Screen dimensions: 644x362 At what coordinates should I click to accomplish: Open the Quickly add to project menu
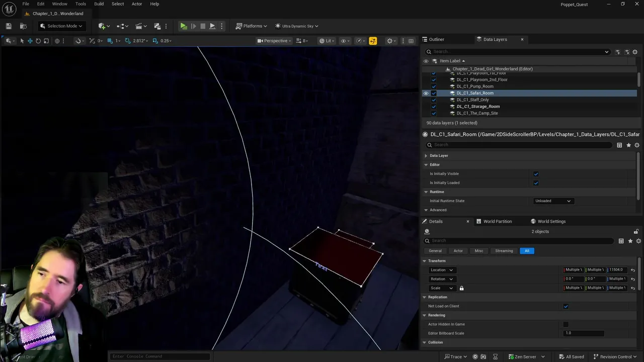point(104,26)
